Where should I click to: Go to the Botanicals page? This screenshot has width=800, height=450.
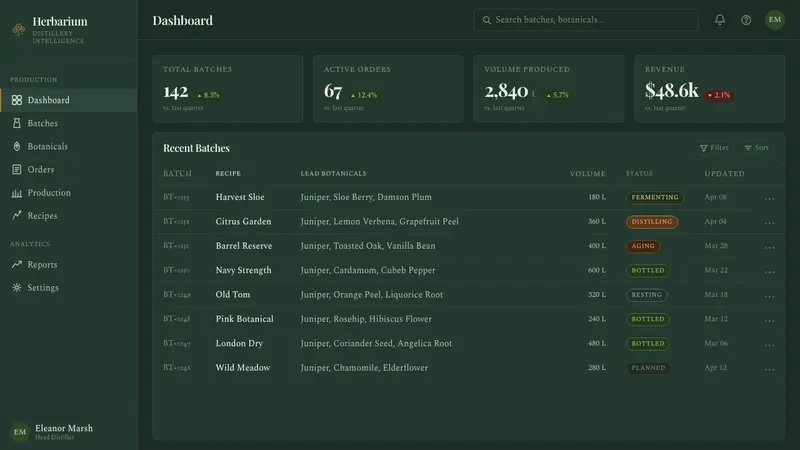[x=68, y=146]
